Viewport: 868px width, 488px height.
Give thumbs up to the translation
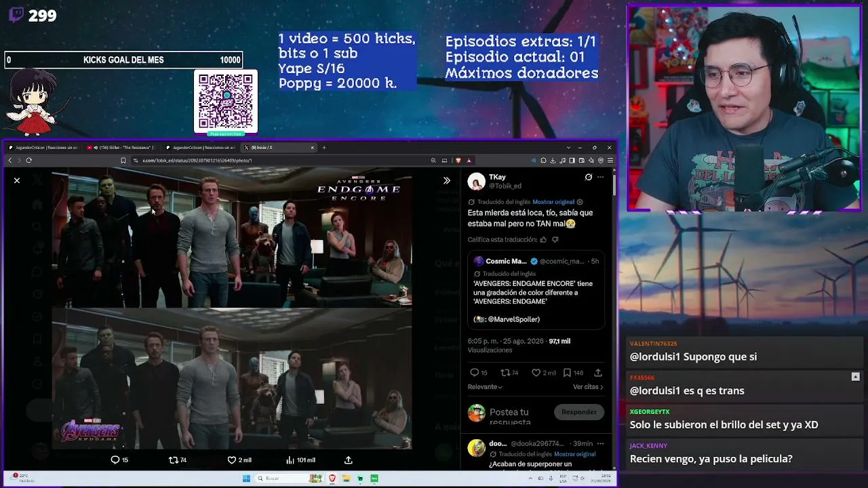543,239
